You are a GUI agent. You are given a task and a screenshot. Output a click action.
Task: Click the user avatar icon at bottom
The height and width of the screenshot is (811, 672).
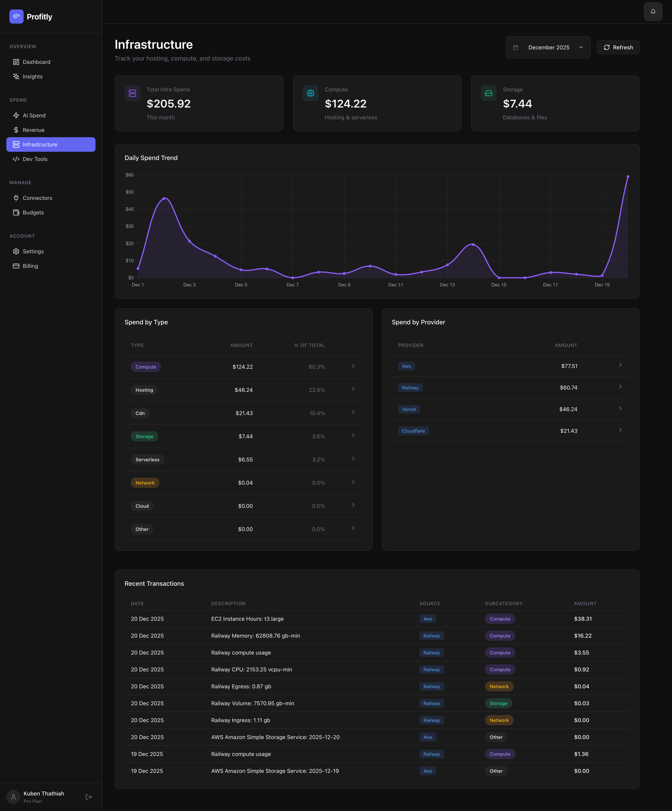[x=13, y=797]
